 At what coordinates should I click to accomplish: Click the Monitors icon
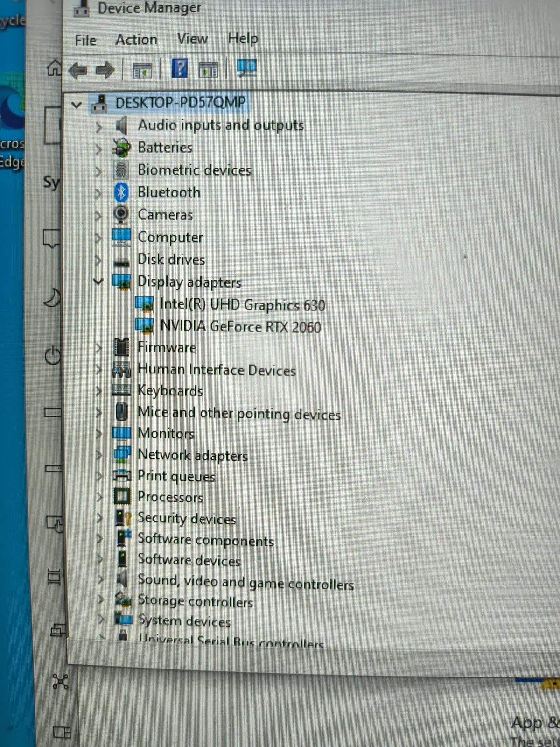(122, 433)
